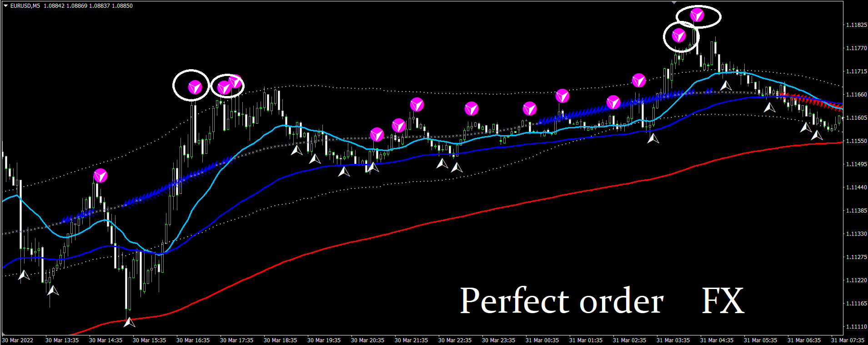Viewport: 868px width, 345px height.
Task: Click the 31 Mar 03:35 time label
Action: click(x=673, y=340)
